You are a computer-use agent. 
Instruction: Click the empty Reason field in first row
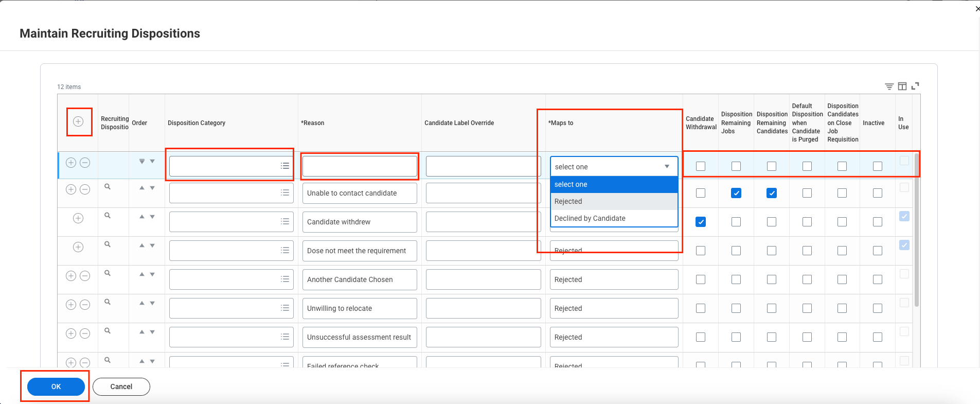pyautogui.click(x=360, y=166)
